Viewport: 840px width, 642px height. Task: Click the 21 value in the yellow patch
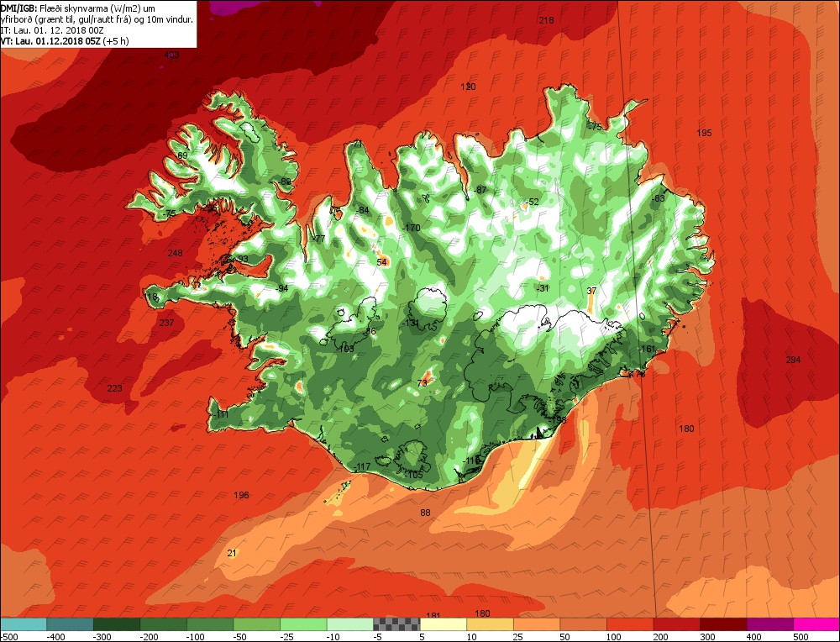[232, 554]
